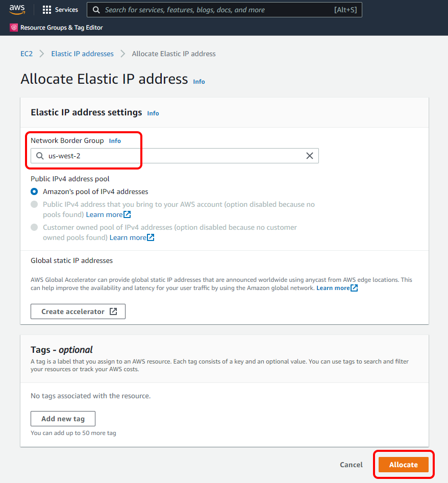Click the Create accelerator button
The image size is (448, 483).
[x=78, y=311]
